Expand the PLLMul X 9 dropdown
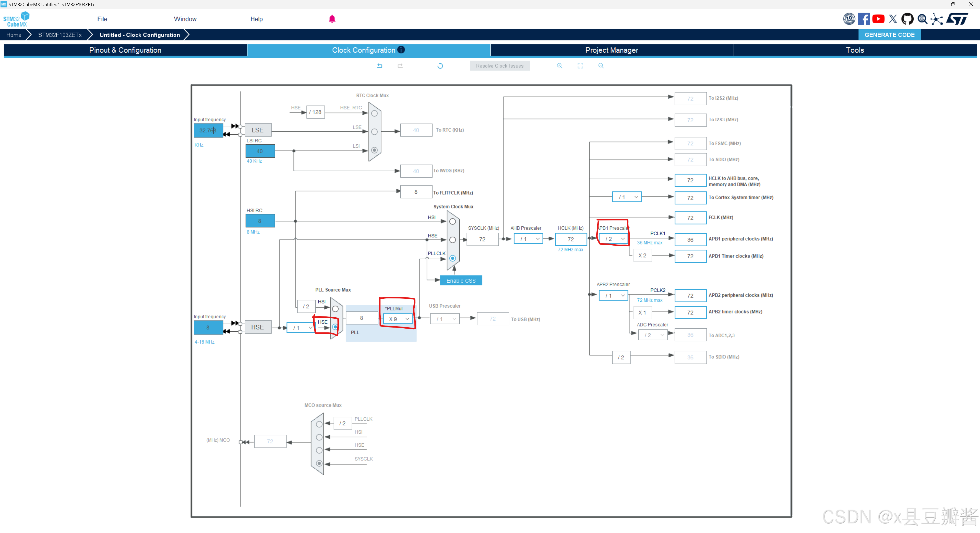The width and height of the screenshot is (980, 533). (398, 319)
